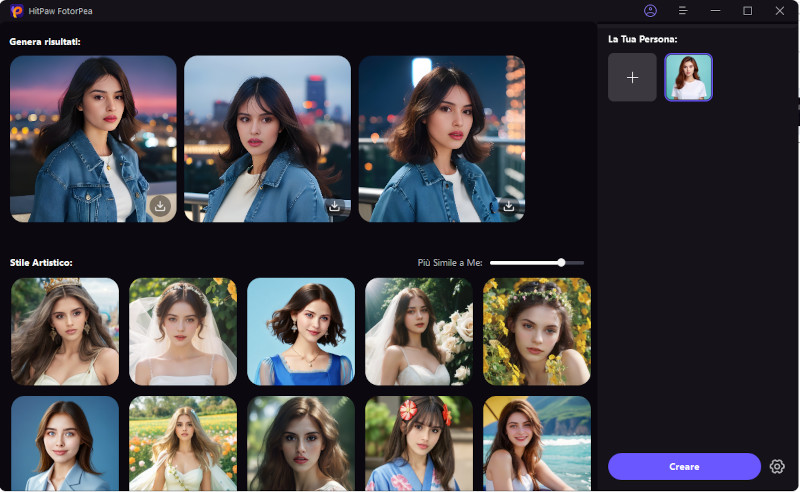Download the sunset sky portrait result

point(160,206)
